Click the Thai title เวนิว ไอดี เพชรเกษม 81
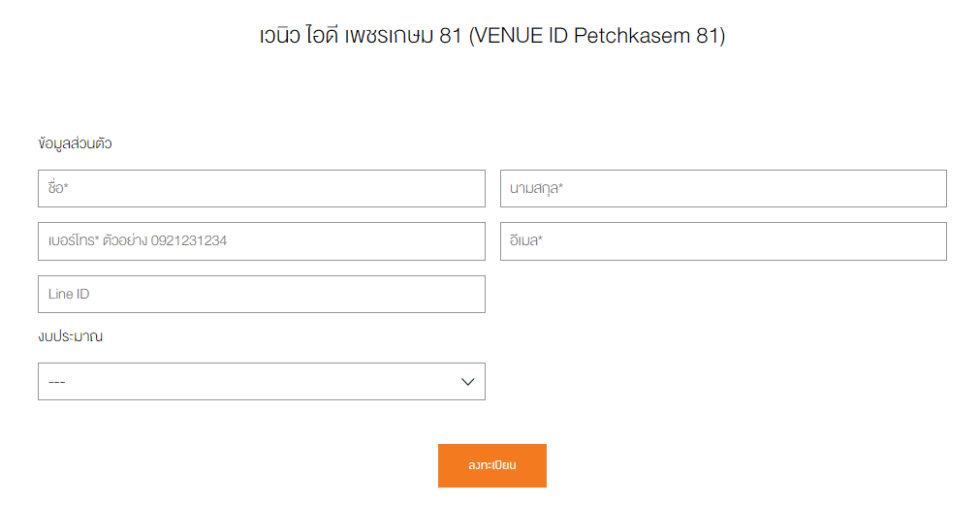 coord(361,36)
